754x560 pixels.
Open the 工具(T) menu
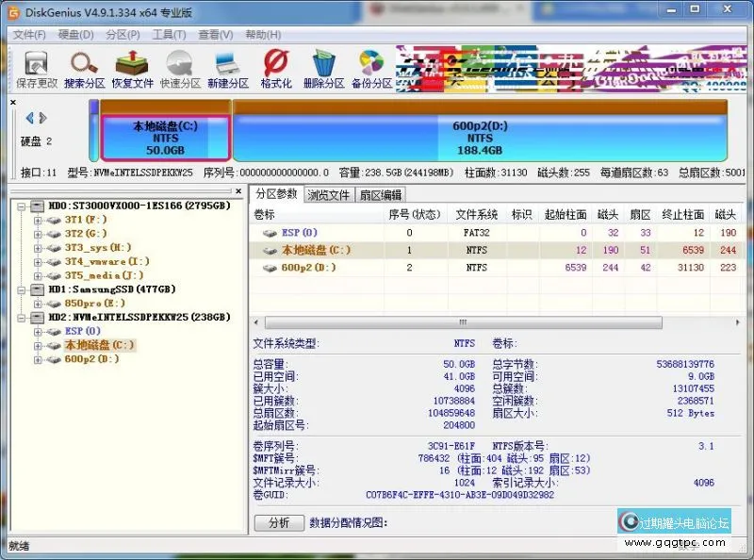click(x=169, y=35)
